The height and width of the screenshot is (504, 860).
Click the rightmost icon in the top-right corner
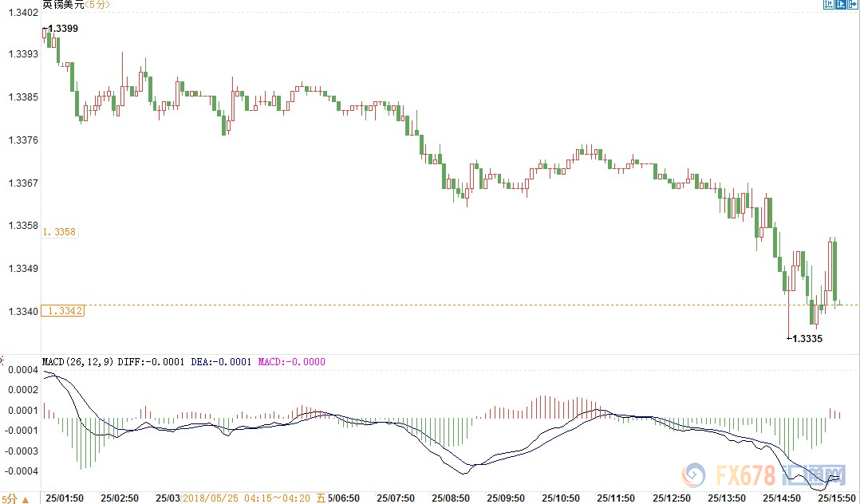click(854, 5)
